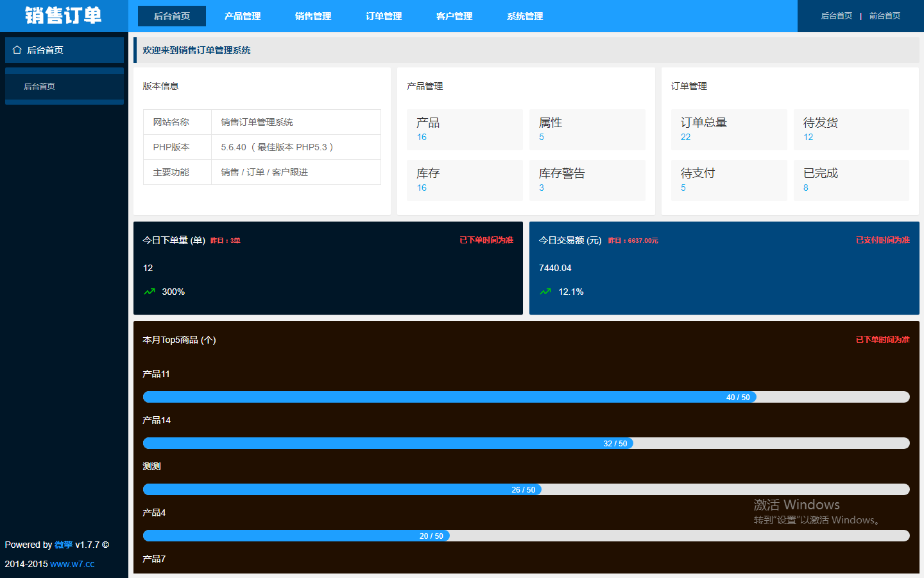This screenshot has height=578, width=924.
Task: Open the 库存警告 card showing 3
Action: pos(587,180)
